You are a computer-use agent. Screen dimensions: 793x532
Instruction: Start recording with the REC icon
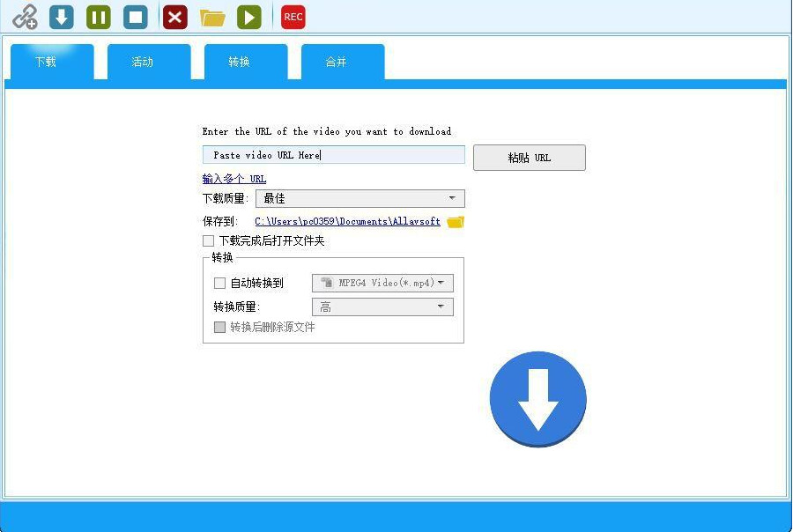[x=293, y=17]
